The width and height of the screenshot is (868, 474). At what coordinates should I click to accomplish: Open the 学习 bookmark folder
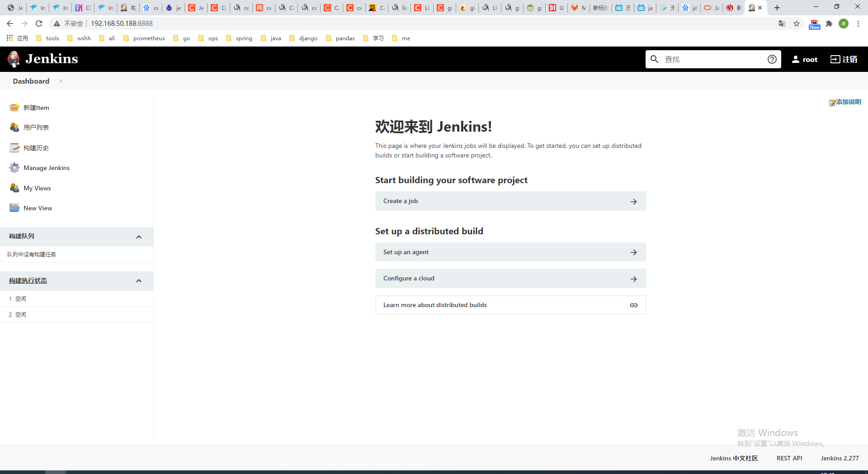[x=373, y=38]
